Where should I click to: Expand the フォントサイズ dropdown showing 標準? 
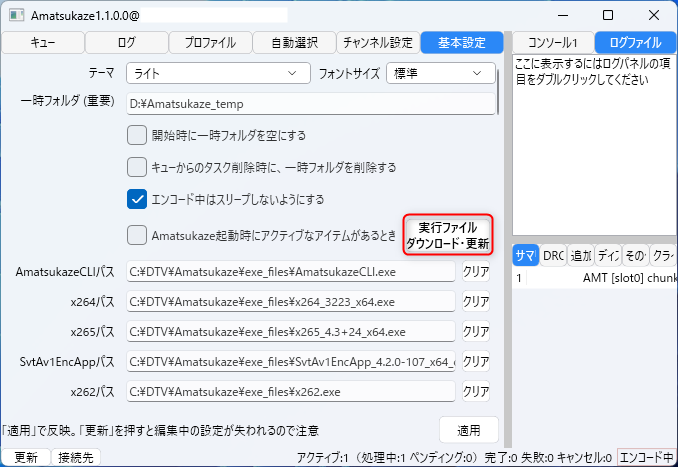[x=441, y=73]
